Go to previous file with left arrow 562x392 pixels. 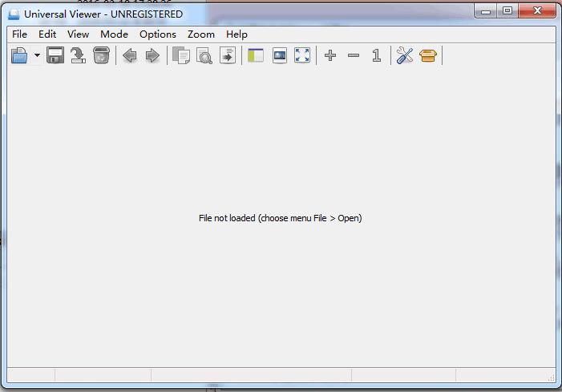[x=130, y=55]
